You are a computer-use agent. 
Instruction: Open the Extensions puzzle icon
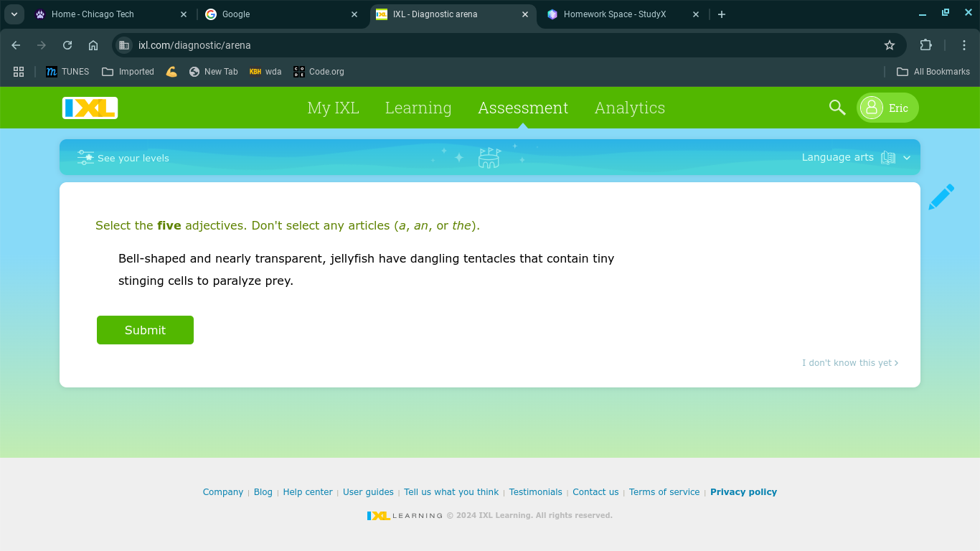tap(925, 45)
